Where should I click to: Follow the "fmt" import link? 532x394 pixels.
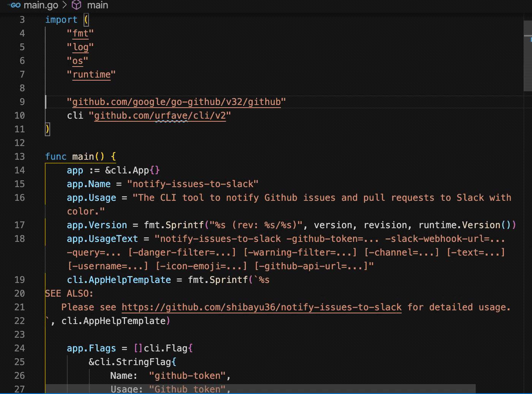(x=81, y=33)
